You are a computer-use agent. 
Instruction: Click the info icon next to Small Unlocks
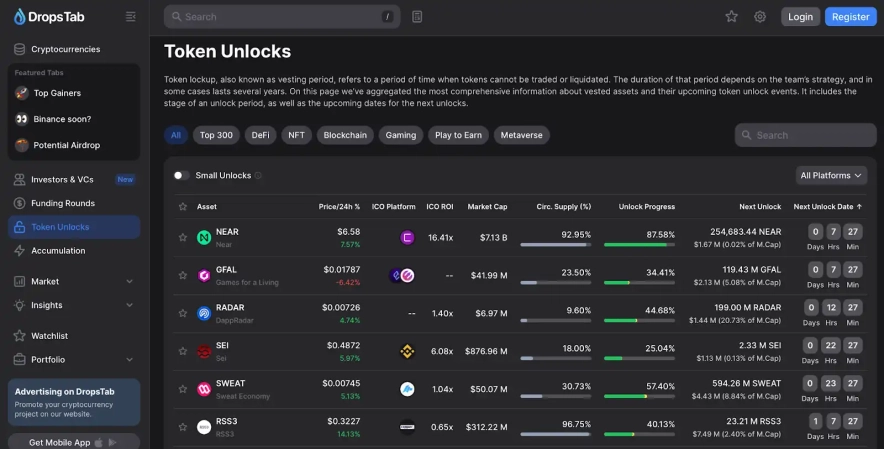tap(259, 176)
